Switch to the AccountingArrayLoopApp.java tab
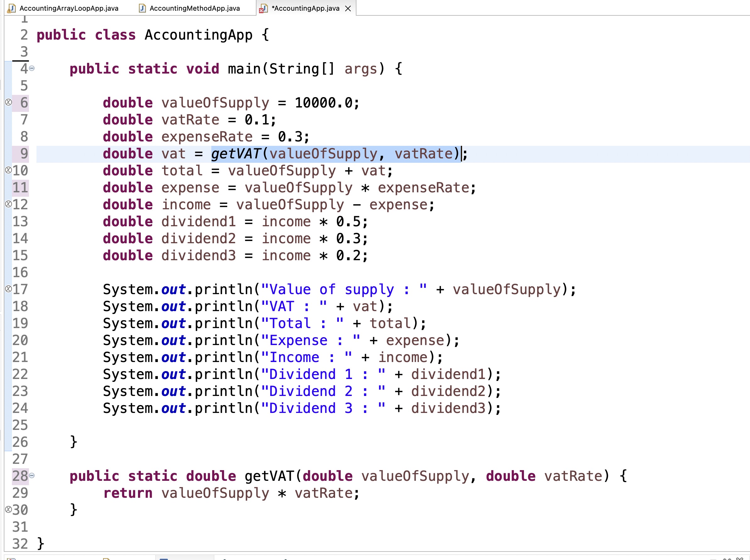This screenshot has height=560, width=750. pos(69,8)
